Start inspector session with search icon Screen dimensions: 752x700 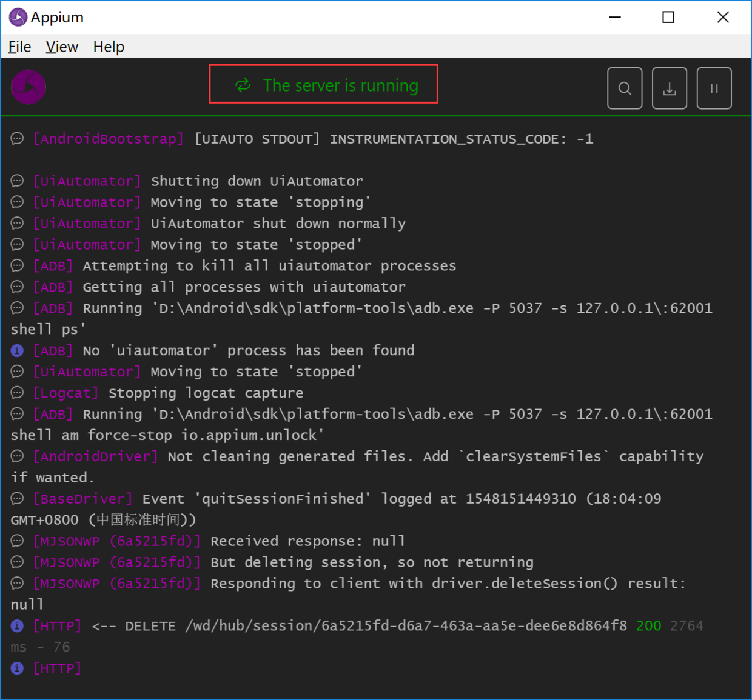[625, 88]
